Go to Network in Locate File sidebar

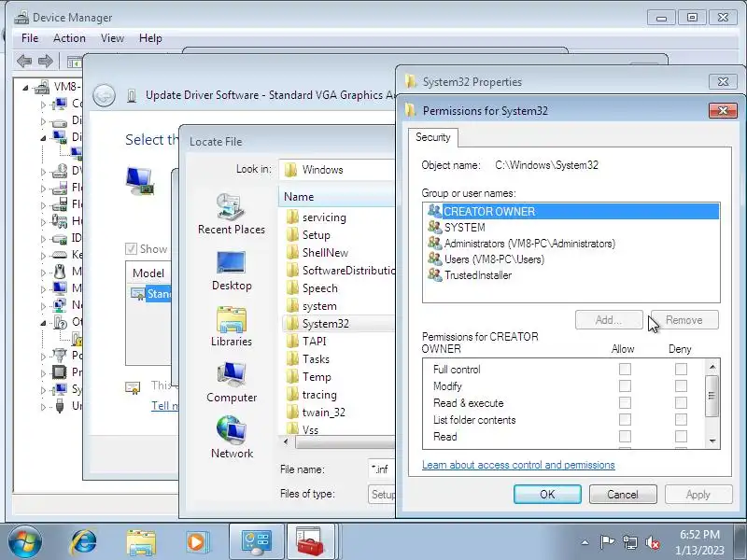(232, 438)
